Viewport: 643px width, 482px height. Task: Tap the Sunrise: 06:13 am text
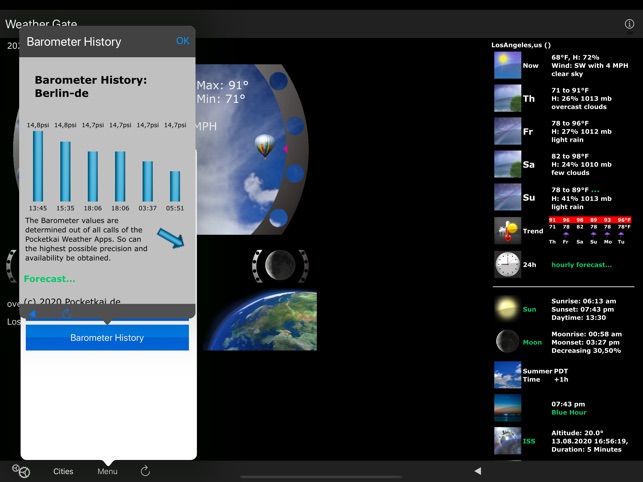(x=584, y=301)
